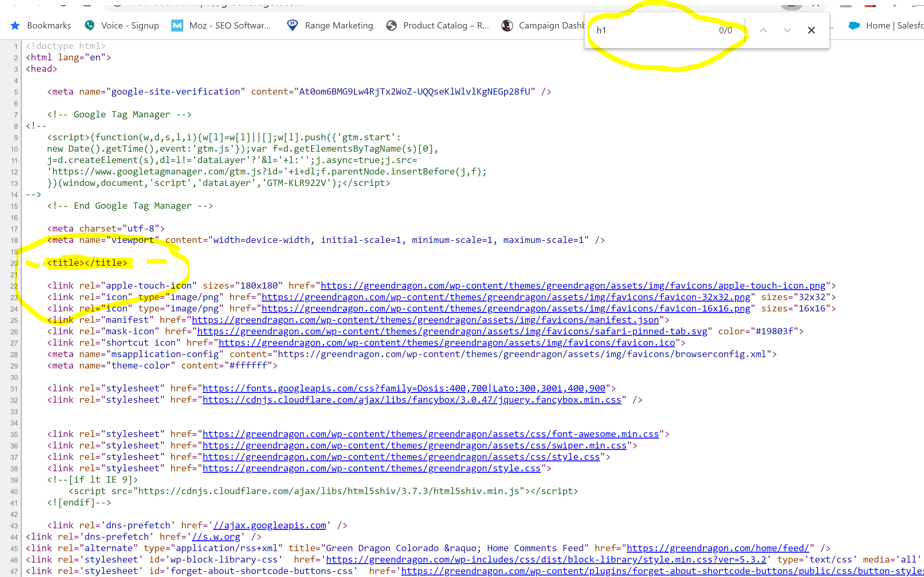This screenshot has height=577, width=924.
Task: Click the Campaign Dashboard favicon
Action: tap(507, 26)
